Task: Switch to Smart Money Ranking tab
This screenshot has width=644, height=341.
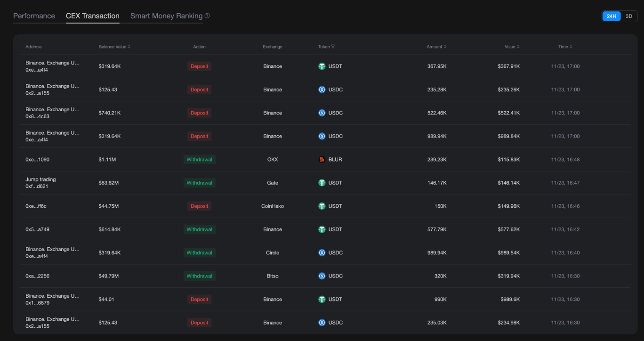Action: pos(166,16)
